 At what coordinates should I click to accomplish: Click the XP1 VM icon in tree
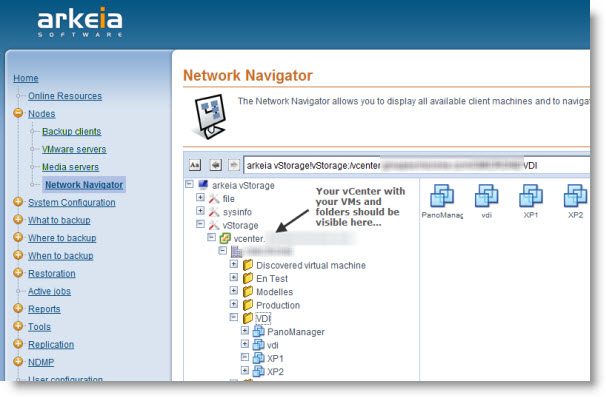(x=259, y=358)
